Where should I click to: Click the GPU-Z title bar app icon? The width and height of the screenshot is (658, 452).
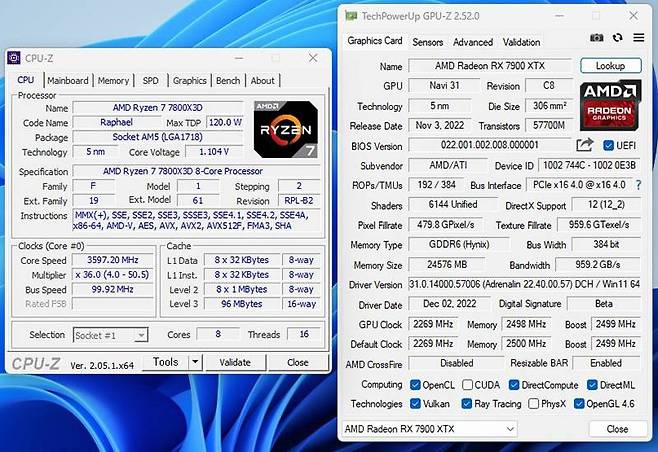351,16
